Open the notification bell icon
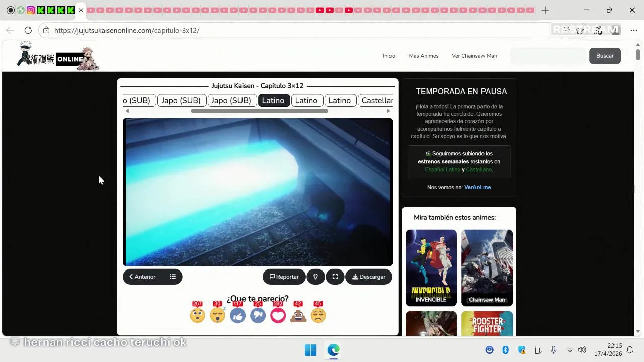 point(630,350)
